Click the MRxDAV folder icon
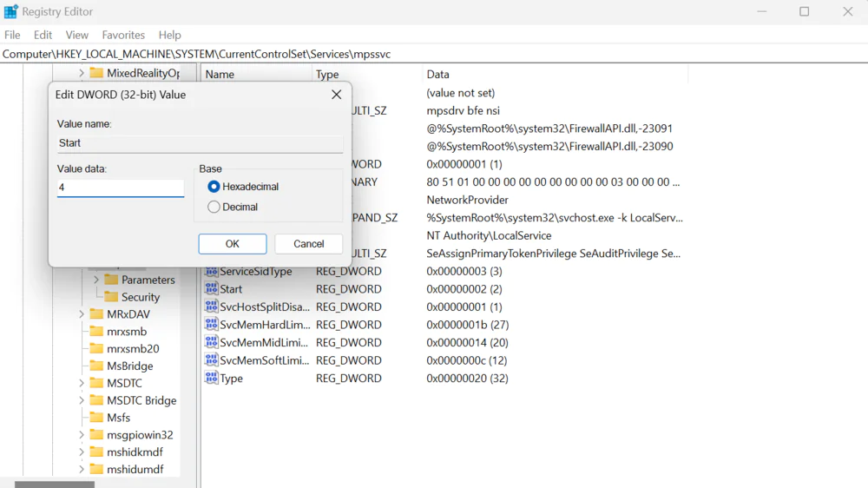Image resolution: width=868 pixels, height=488 pixels. (96, 314)
